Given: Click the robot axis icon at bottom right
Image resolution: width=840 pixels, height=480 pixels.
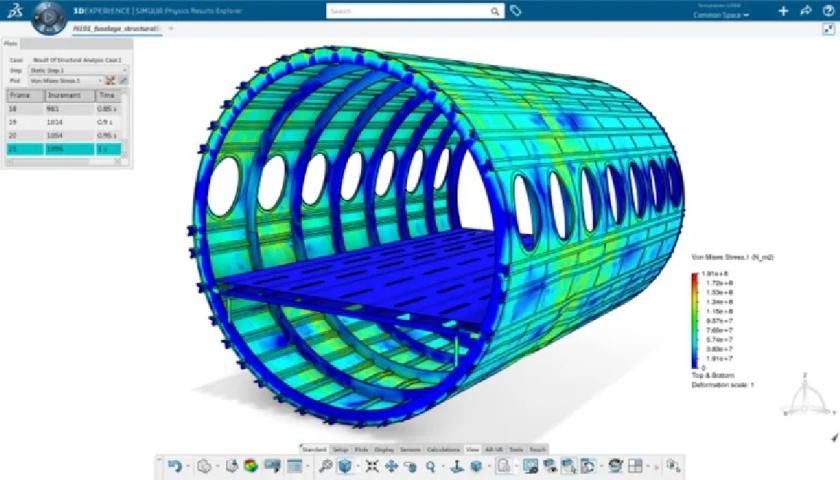Looking at the screenshot, I should [x=804, y=398].
